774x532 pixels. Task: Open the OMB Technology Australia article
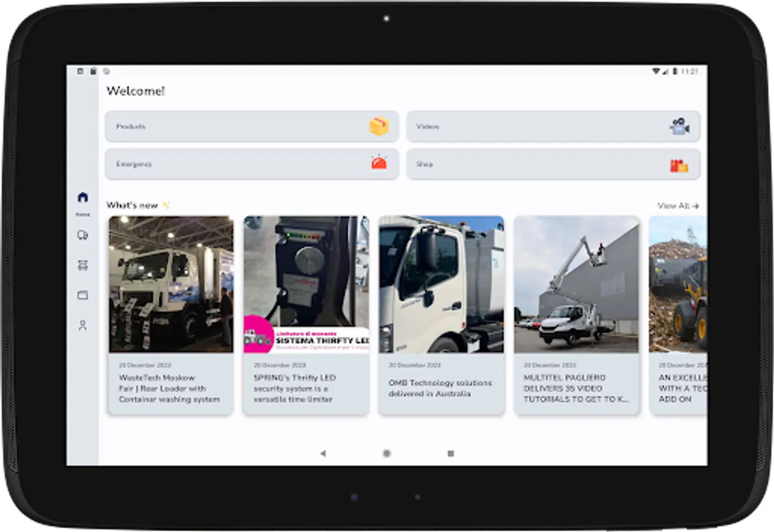coord(441,313)
